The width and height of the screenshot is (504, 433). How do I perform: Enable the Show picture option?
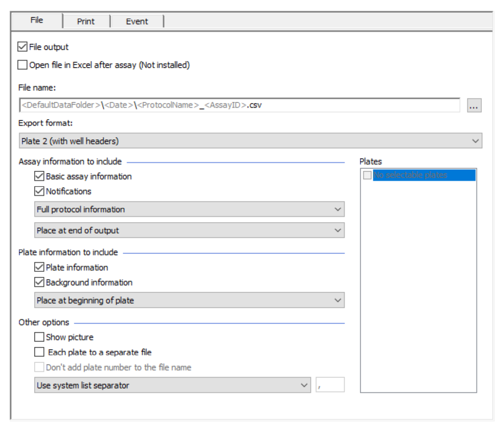[39, 337]
